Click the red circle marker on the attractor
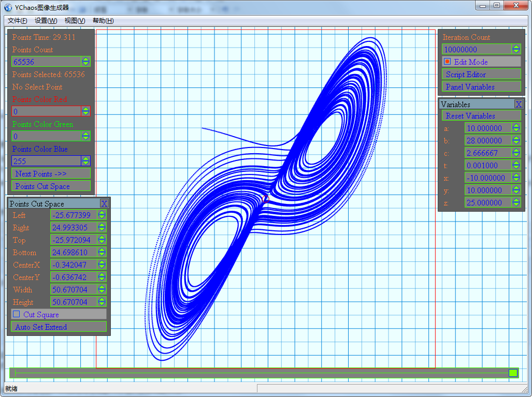 (266, 199)
